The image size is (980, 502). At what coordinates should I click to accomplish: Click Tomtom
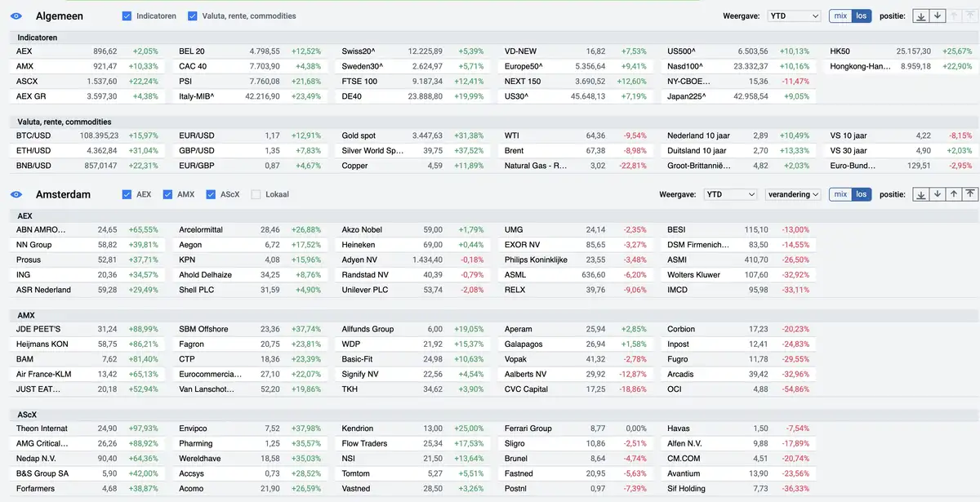[x=356, y=473]
